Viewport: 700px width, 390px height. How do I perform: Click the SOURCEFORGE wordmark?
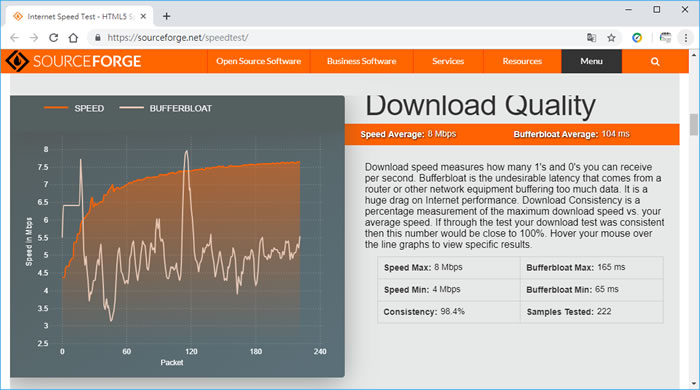point(87,61)
